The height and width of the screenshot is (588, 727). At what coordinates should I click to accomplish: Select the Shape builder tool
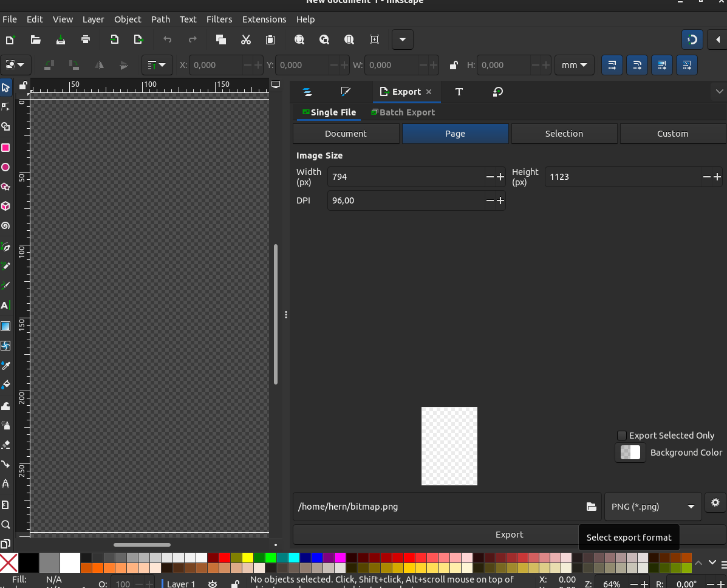(x=5, y=126)
